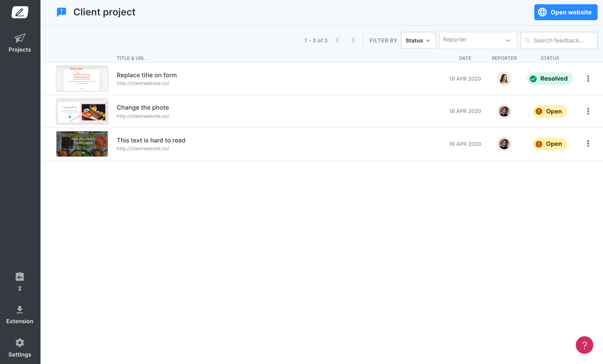The height and width of the screenshot is (364, 603).
Task: Open the Projects paper plane icon
Action: pyautogui.click(x=20, y=38)
